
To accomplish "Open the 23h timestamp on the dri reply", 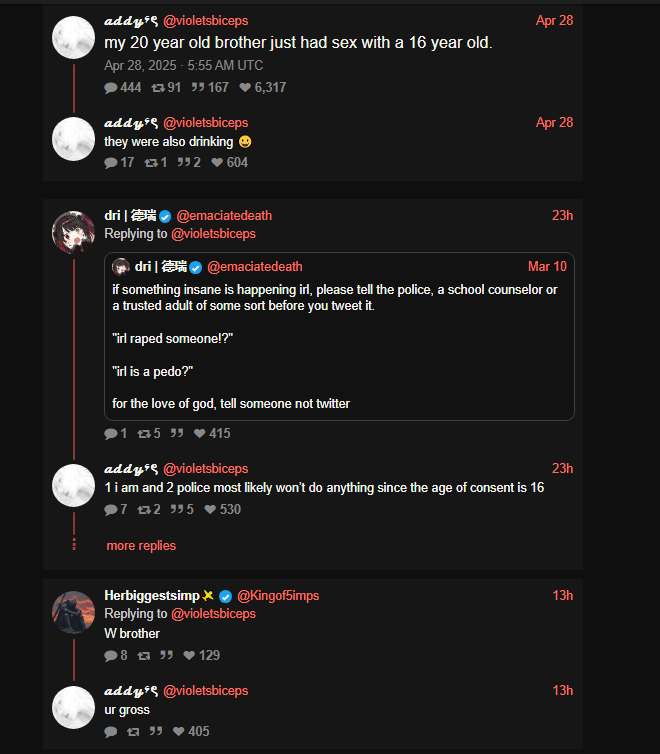I will pyautogui.click(x=562, y=216).
